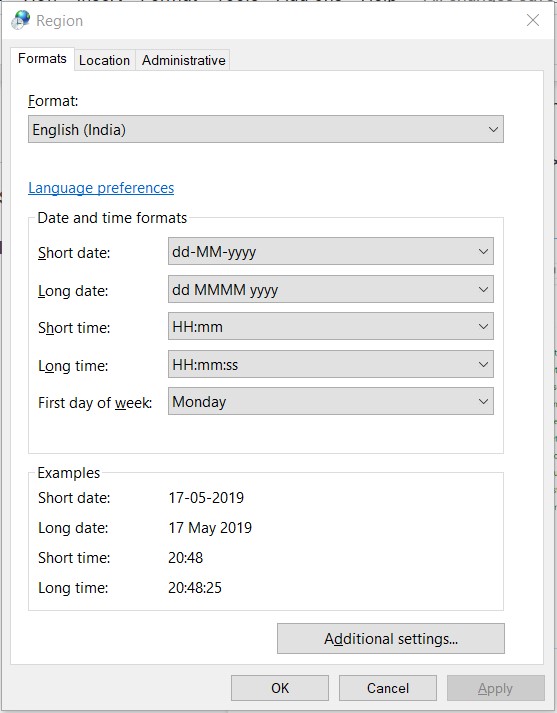557x713 pixels.
Task: Expand the Long time HH:mm:ss dropdown
Action: click(x=331, y=364)
